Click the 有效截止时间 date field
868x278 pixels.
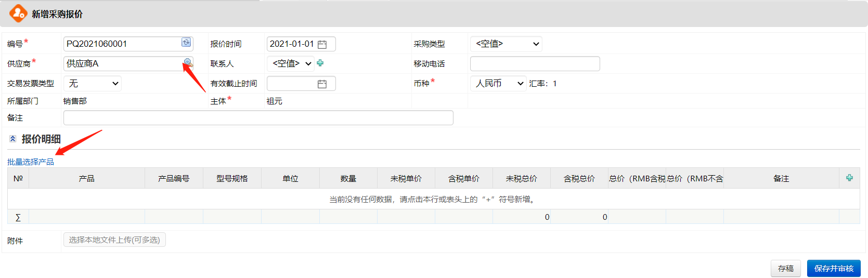301,83
